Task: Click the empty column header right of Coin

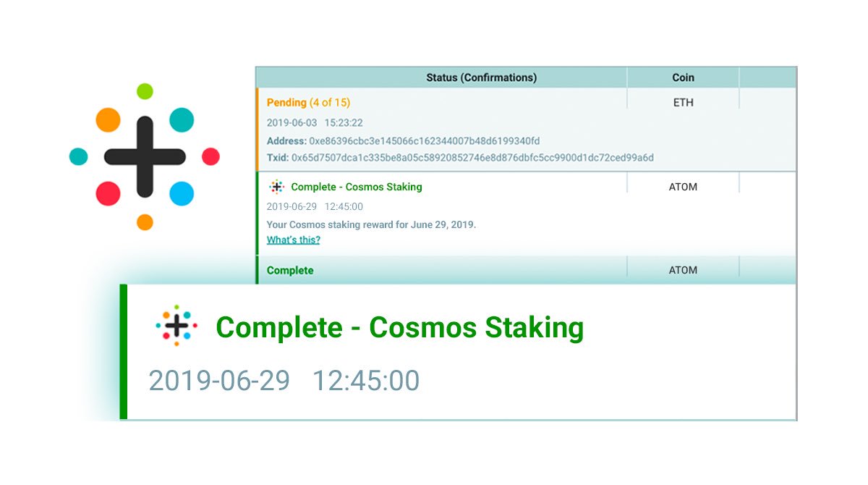Action: 767,77
